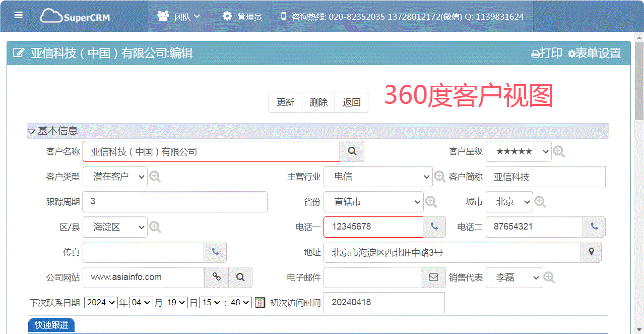This screenshot has height=334, width=644.
Task: Open the 销售代表 sales rep dropdown
Action: tap(514, 277)
